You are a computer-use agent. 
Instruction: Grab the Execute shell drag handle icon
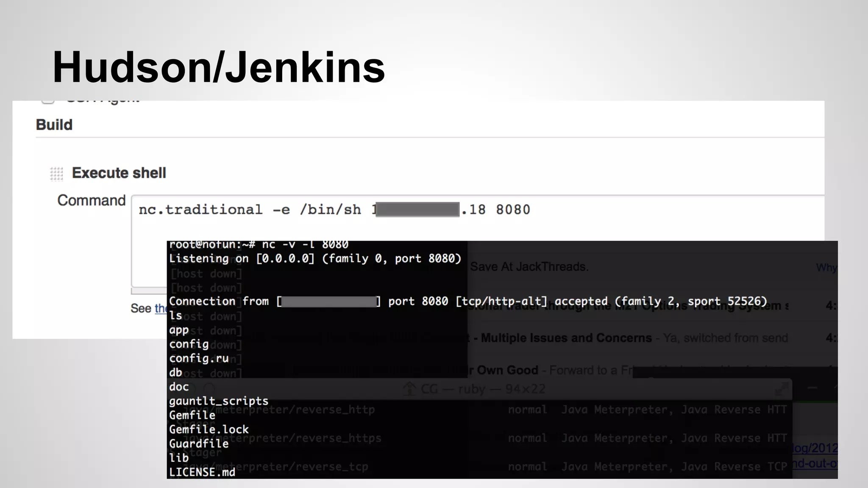click(x=56, y=174)
